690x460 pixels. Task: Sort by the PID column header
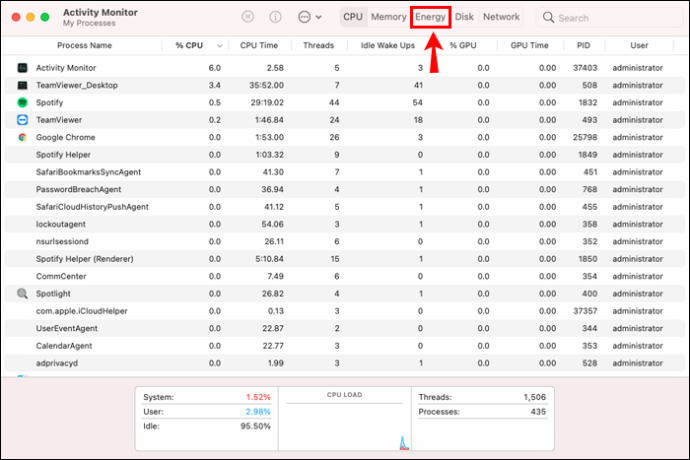click(x=584, y=45)
